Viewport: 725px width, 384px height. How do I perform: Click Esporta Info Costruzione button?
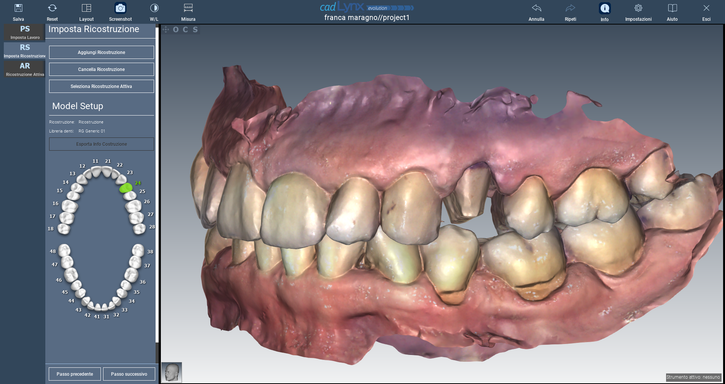101,144
